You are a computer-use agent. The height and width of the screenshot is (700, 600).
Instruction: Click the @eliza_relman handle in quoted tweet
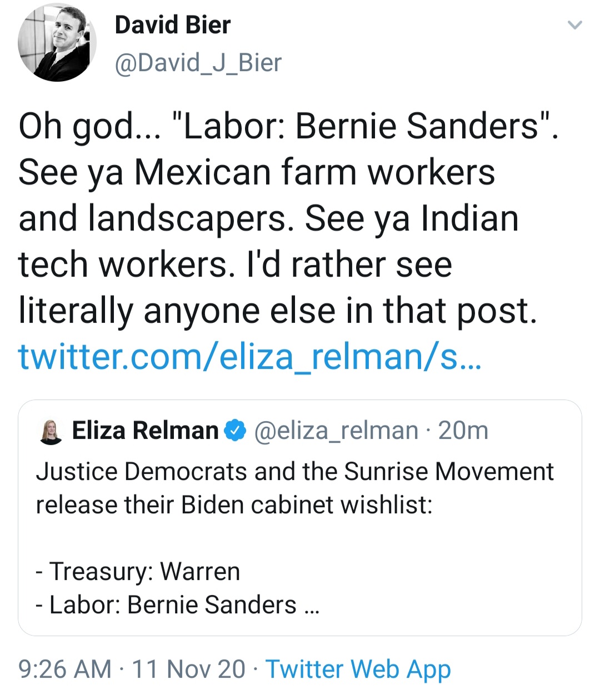tap(336, 431)
